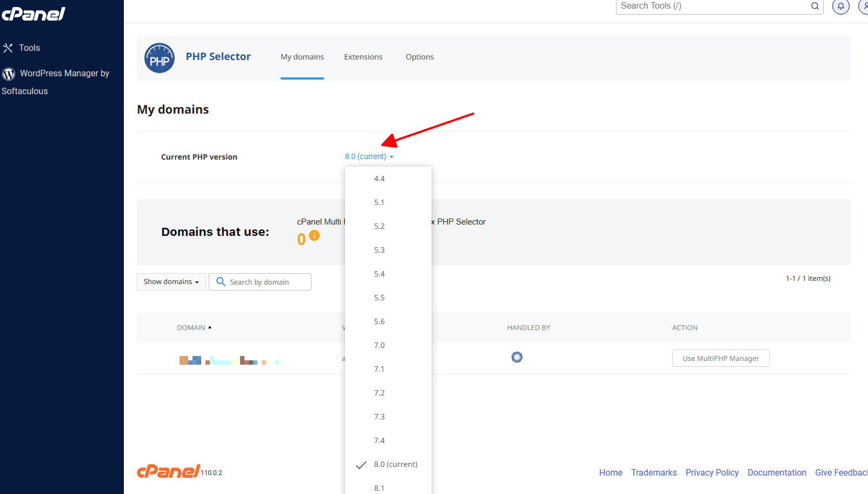Select PHP version 4.4 from the list
The image size is (868, 494).
click(x=388, y=179)
